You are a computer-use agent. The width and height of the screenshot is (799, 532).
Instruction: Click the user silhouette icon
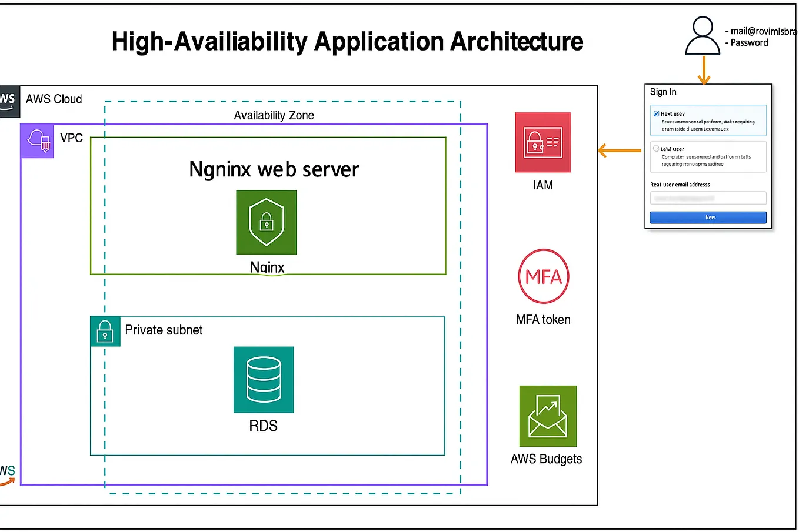point(703,35)
